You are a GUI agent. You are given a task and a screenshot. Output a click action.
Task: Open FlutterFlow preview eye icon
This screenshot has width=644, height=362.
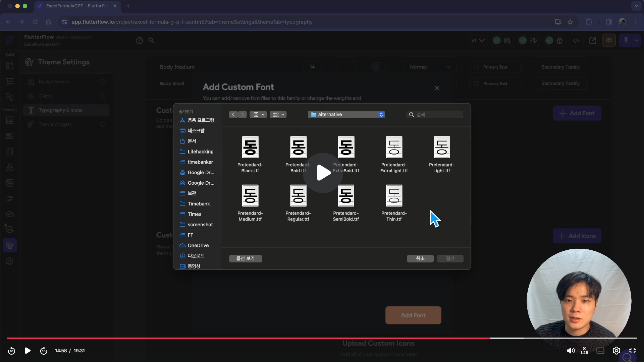609,41
